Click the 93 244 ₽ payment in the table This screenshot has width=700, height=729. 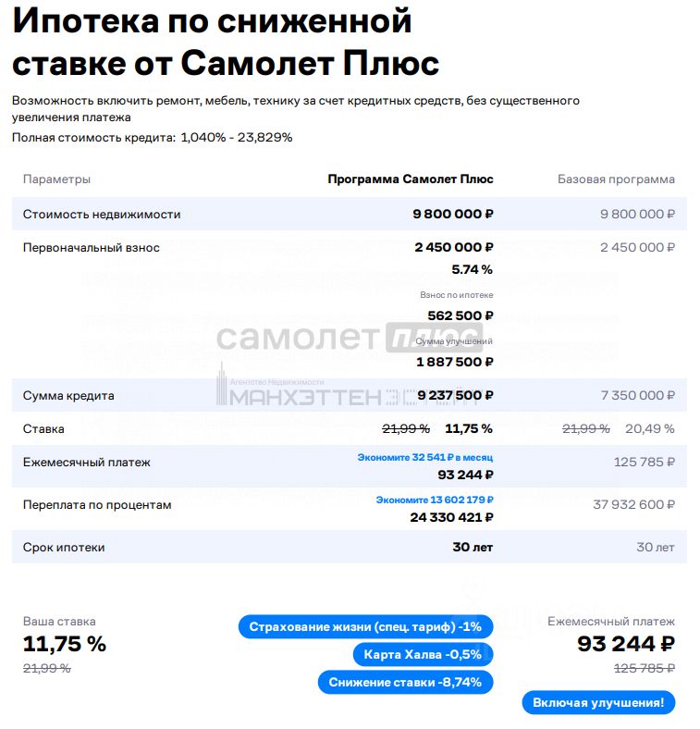tap(465, 475)
